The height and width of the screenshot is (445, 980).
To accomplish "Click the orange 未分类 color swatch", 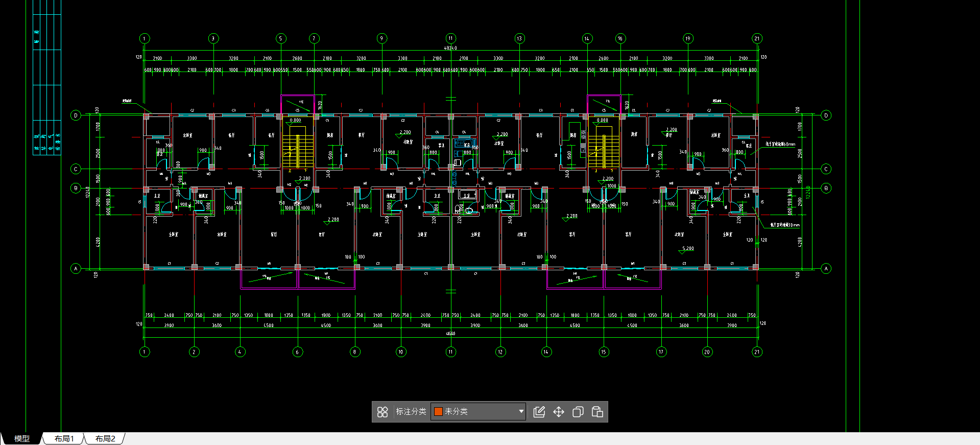I will pos(438,411).
